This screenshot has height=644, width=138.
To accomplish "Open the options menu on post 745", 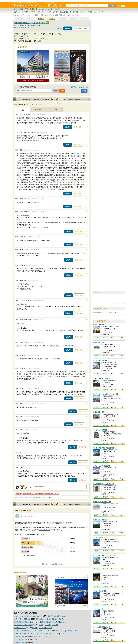I will 87,320.
